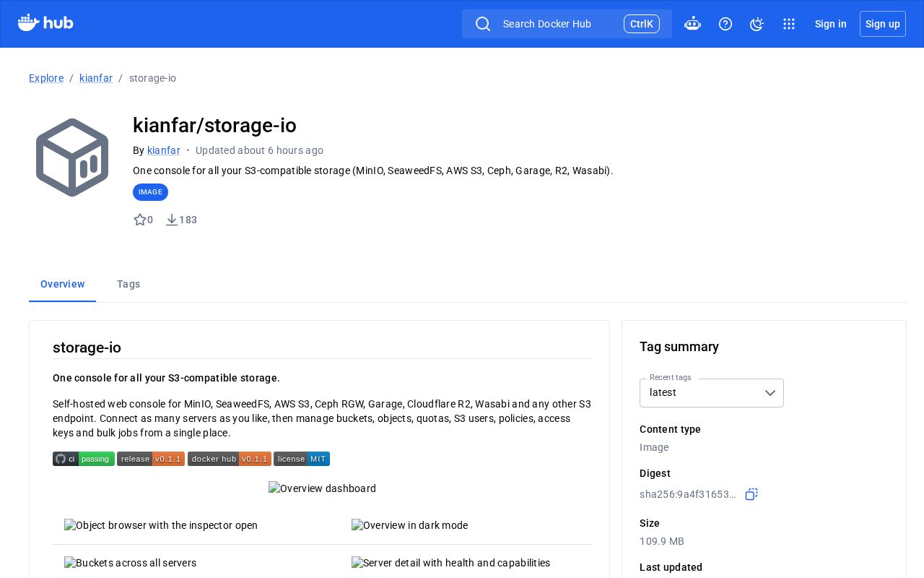Screen dimensions: 924x578
Task: Open kianfar in the breadcrumb
Action: 96,78
